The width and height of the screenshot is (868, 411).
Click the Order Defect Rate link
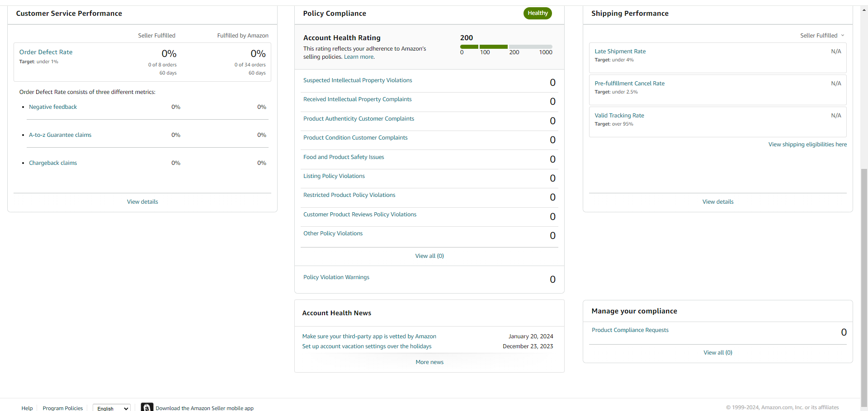(x=46, y=52)
